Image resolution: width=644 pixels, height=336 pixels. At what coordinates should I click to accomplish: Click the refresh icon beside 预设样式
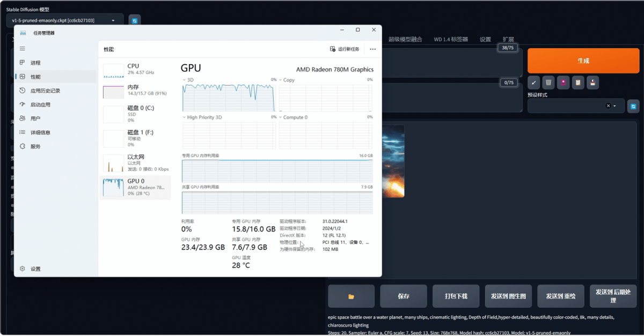point(633,106)
